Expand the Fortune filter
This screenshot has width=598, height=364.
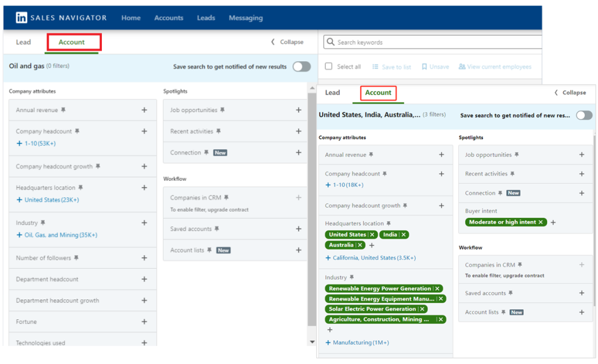point(144,322)
